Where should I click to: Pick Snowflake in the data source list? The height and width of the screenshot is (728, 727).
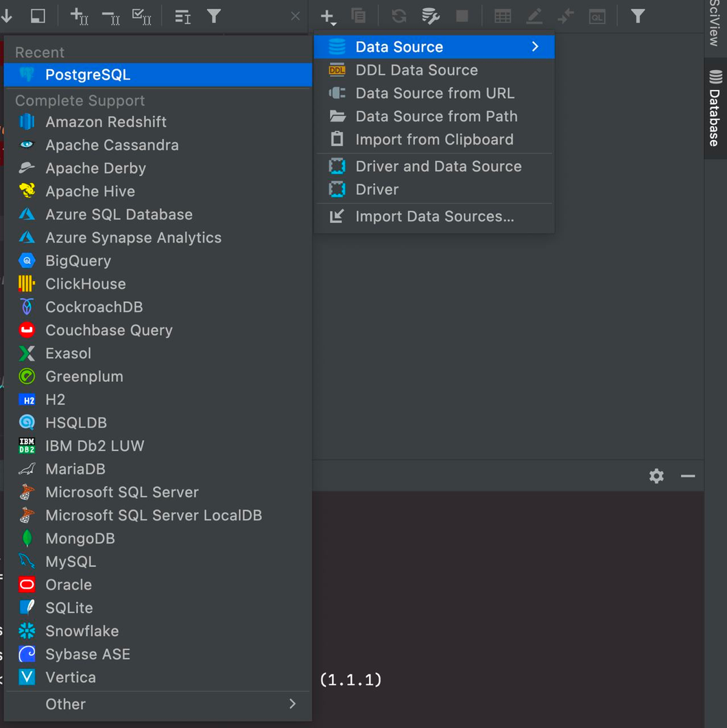[x=82, y=631]
